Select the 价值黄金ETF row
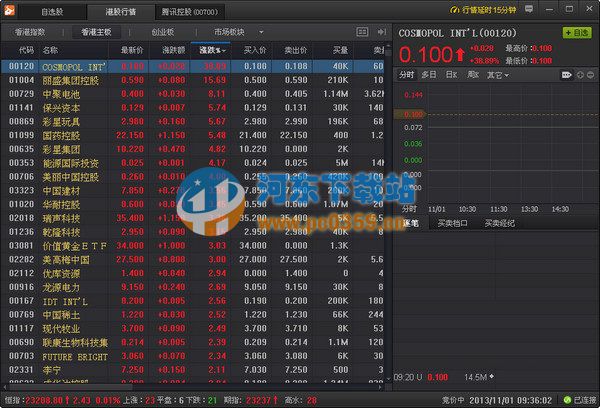This screenshot has height=408, width=600. (193, 246)
